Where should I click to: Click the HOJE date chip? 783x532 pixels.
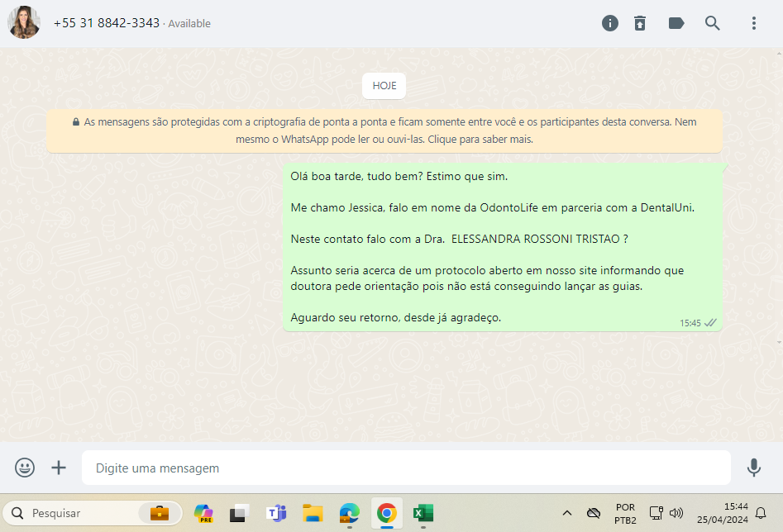pyautogui.click(x=384, y=86)
